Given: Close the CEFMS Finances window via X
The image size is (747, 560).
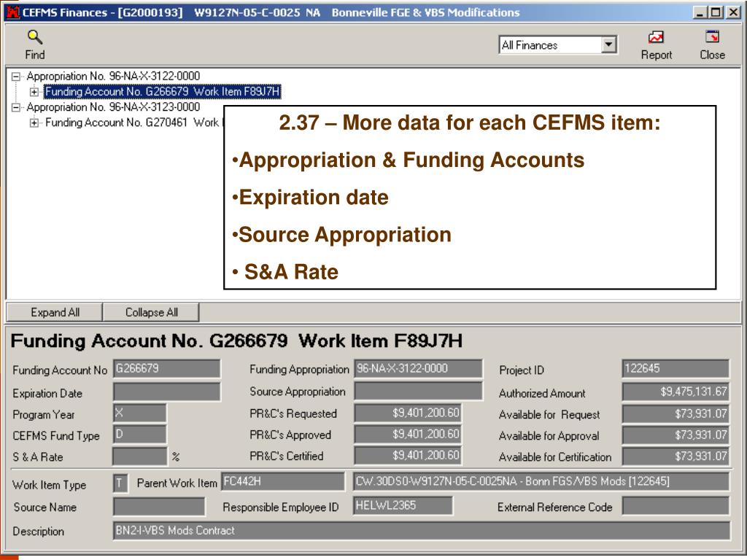Looking at the screenshot, I should [733, 12].
